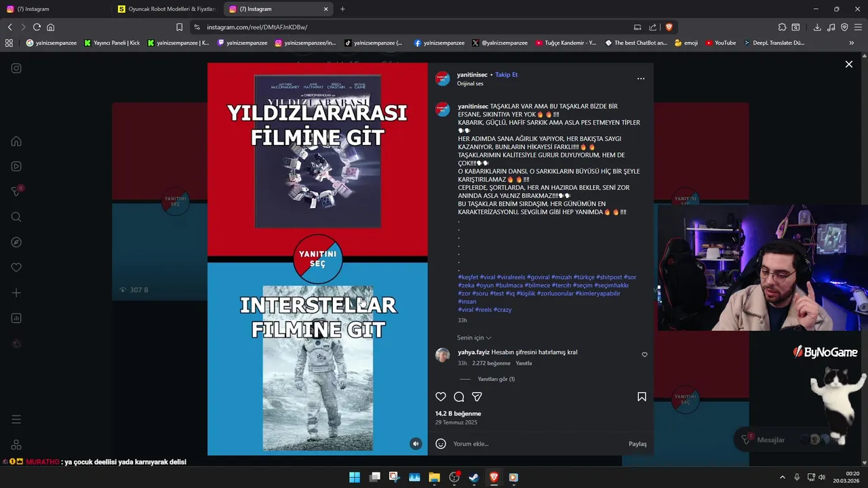Close the reel overlay
This screenshot has width=868, height=488.
pyautogui.click(x=849, y=64)
